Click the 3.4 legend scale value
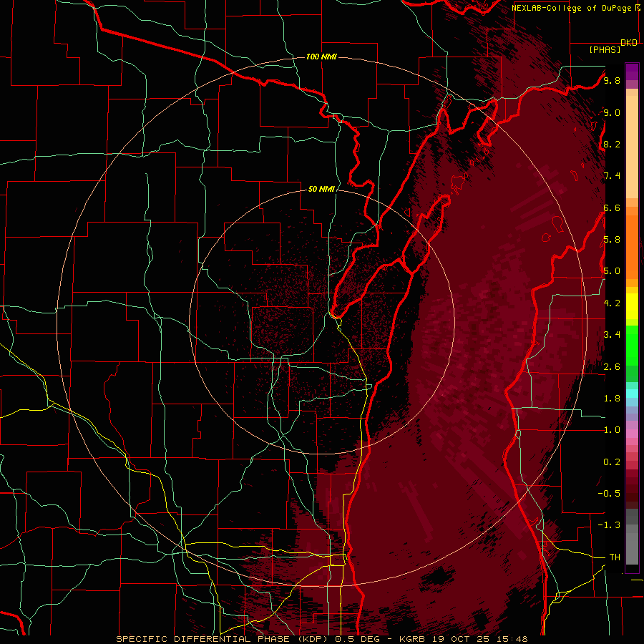 pos(612,335)
